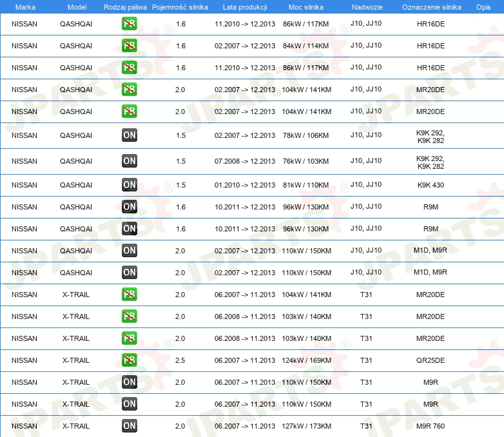Click '06.2007 -> 11.2013' in the M9R 760 row
Image resolution: width=504 pixels, height=437 pixels.
[x=245, y=426]
